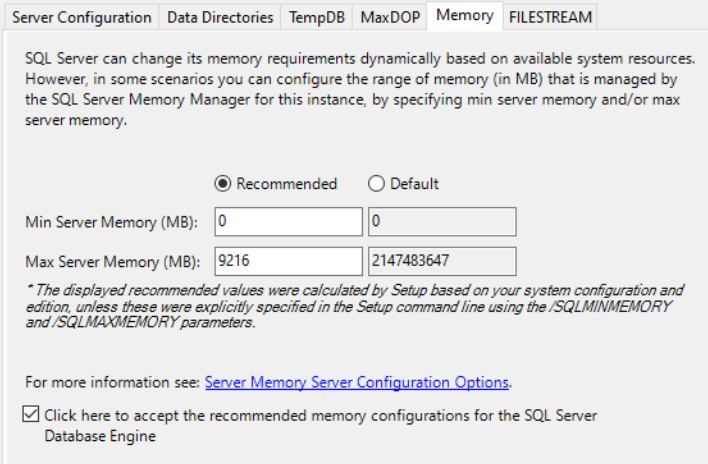Click the greyed-out 2147483647 max memory box
Image resolution: width=708 pixels, height=464 pixels.
pyautogui.click(x=441, y=261)
